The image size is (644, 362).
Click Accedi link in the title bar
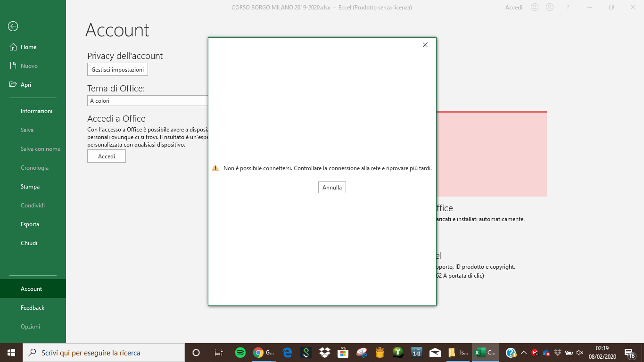click(514, 8)
